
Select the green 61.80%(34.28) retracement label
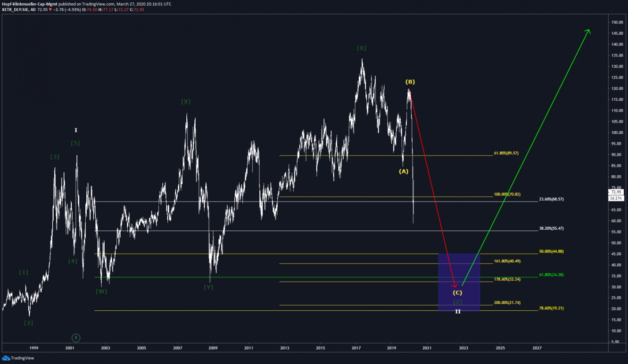(x=551, y=275)
